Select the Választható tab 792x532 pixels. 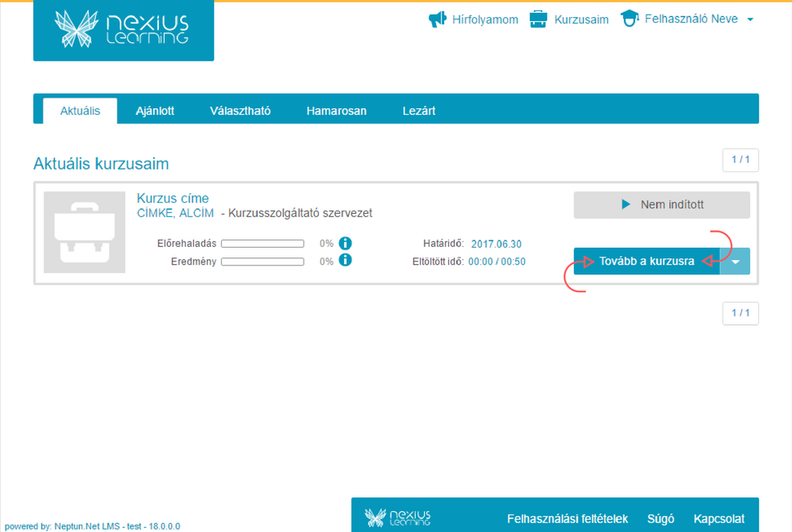pyautogui.click(x=240, y=111)
